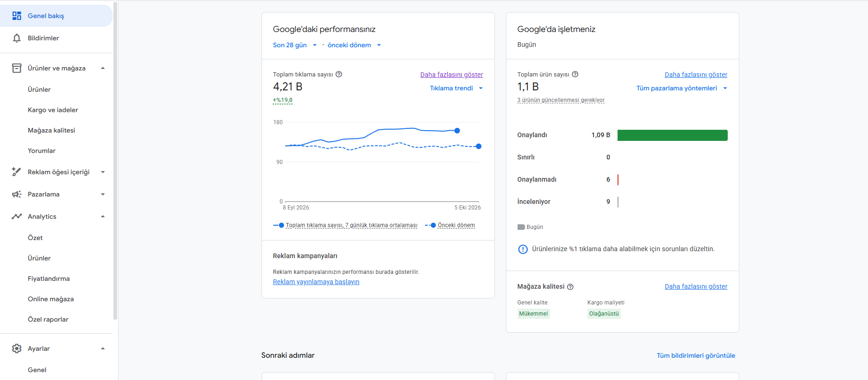The width and height of the screenshot is (868, 380).
Task: Open Online mağaza report
Action: pyautogui.click(x=51, y=299)
